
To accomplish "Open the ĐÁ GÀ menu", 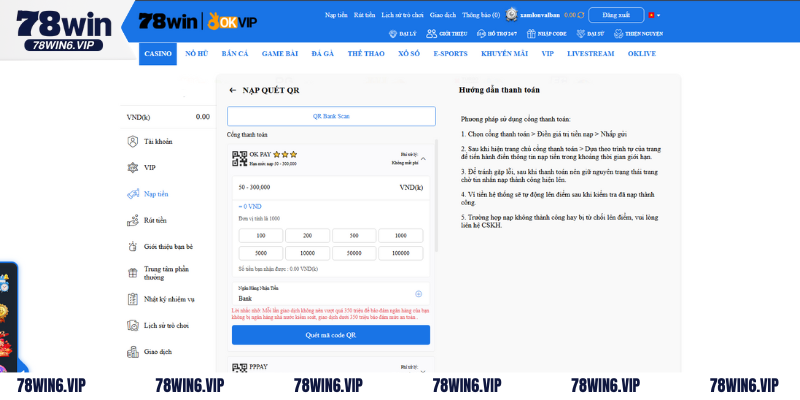I will 322,54.
